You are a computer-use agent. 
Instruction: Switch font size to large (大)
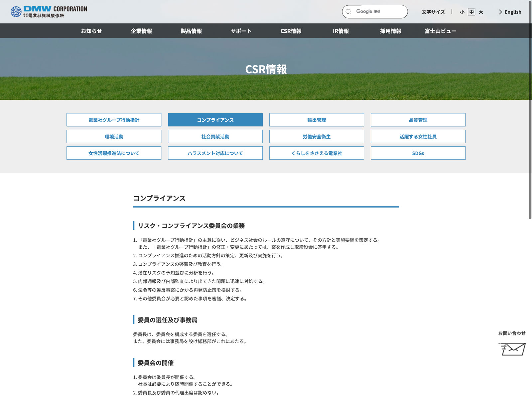point(481,12)
